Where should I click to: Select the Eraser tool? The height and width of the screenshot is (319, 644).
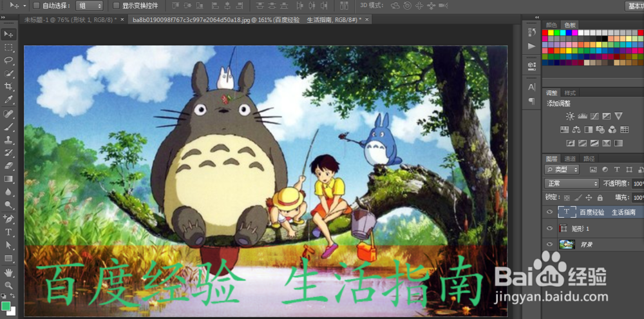[8, 166]
